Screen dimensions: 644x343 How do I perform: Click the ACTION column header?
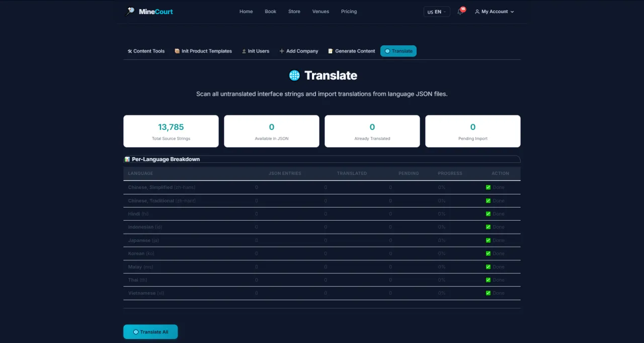pyautogui.click(x=500, y=173)
